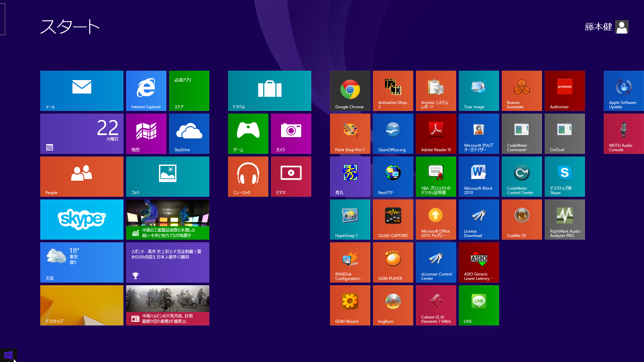Open the 天気 weather tile for 東京
The height and width of the screenshot is (362, 644).
[82, 262]
